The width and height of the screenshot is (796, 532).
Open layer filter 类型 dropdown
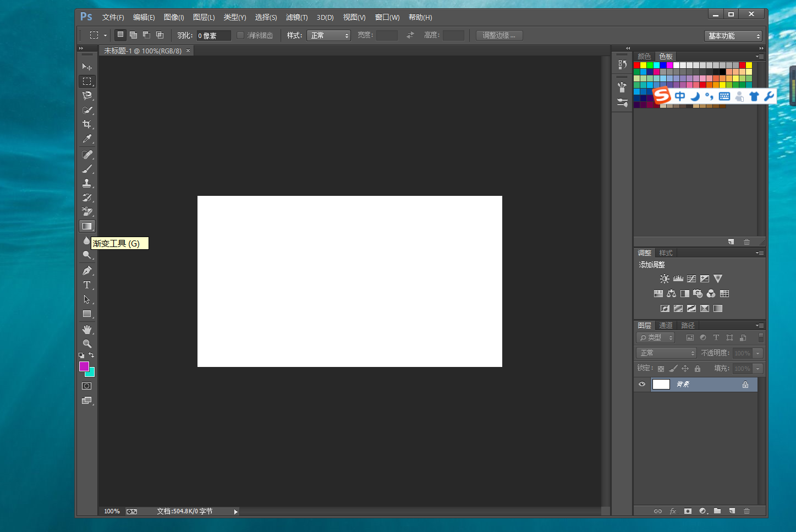click(656, 338)
